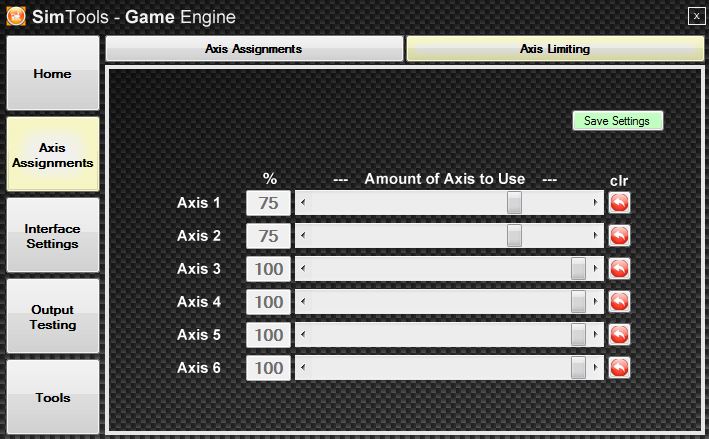Reset Axis 5 with its red clr icon
Screen dimensions: 709x439
[x=619, y=335]
